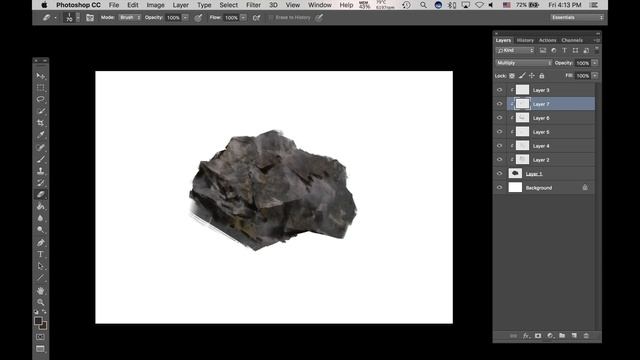The image size is (640, 360).
Task: Select the Blur tool
Action: point(40,218)
